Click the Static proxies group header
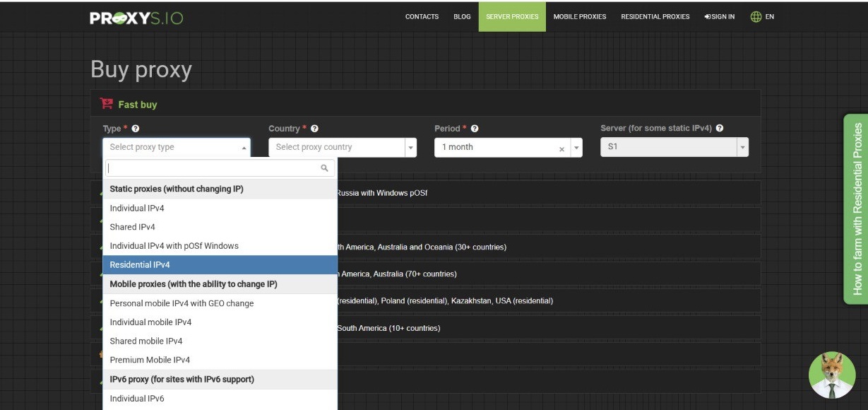This screenshot has width=868, height=410. click(220, 189)
